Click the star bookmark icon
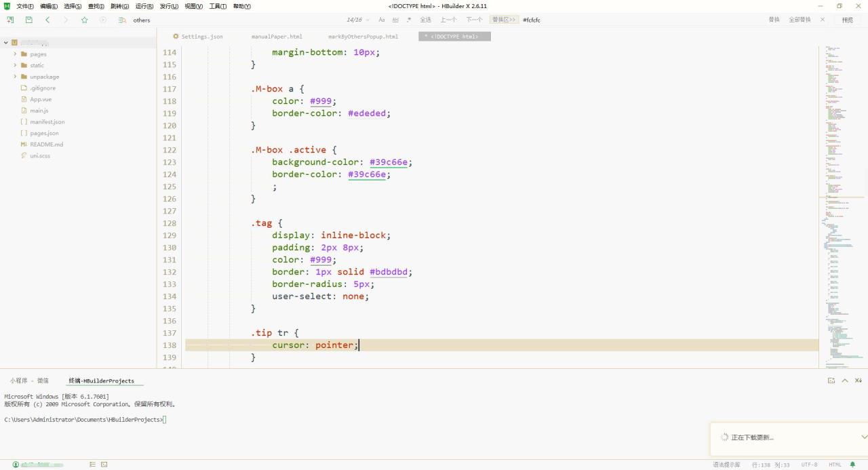Viewport: 868px width, 470px height. (x=85, y=20)
